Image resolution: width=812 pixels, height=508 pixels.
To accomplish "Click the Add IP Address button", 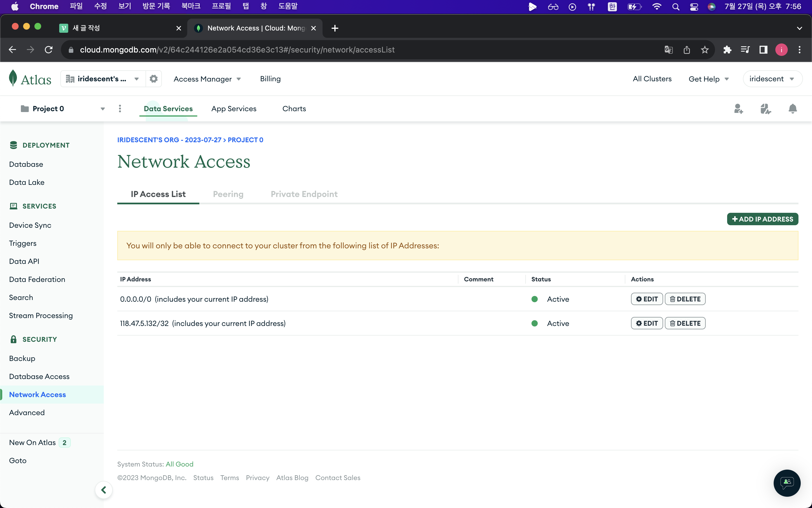I will 762,219.
